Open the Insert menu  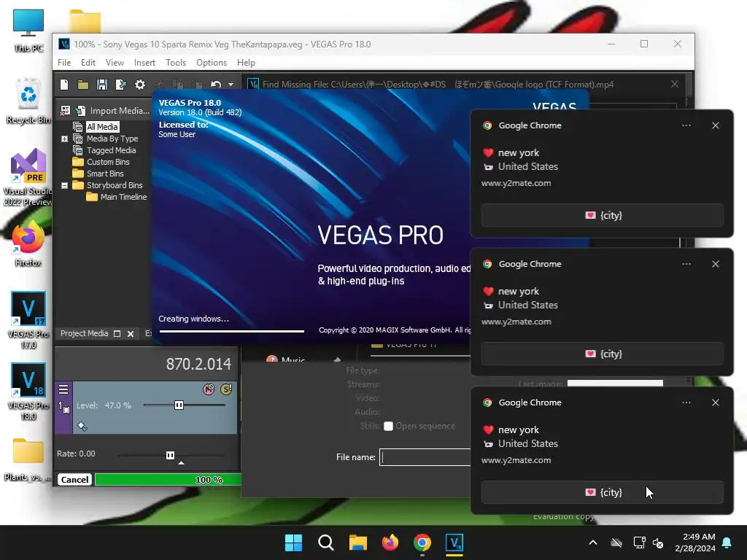click(x=144, y=63)
